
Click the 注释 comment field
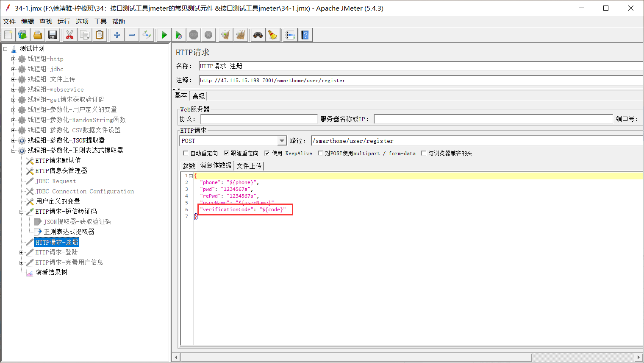(x=421, y=80)
